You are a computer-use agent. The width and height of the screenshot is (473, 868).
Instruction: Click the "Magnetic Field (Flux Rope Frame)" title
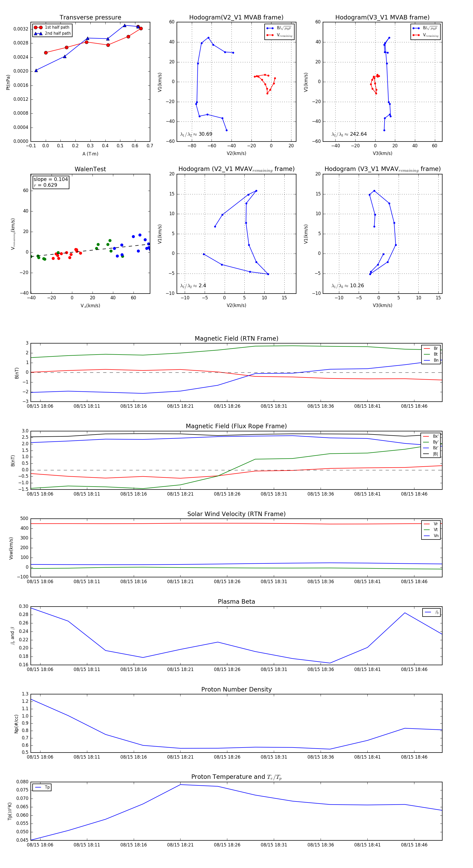tap(236, 426)
